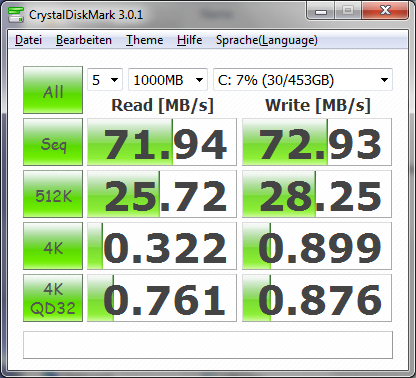Open the Bearbeiten menu
Viewport: 416px width, 378px height.
click(x=84, y=40)
